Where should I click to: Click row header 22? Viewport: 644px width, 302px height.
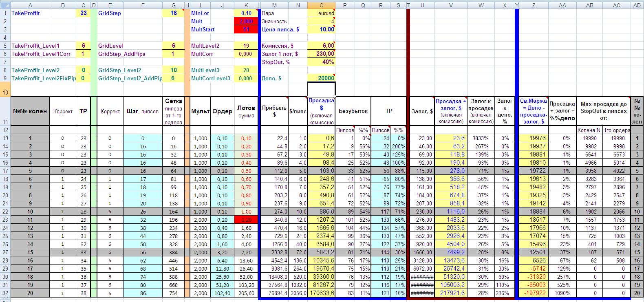5,212
